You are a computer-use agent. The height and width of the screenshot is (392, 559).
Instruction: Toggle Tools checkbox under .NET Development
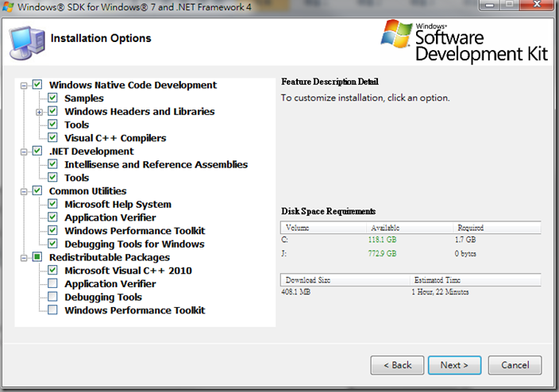click(x=52, y=178)
